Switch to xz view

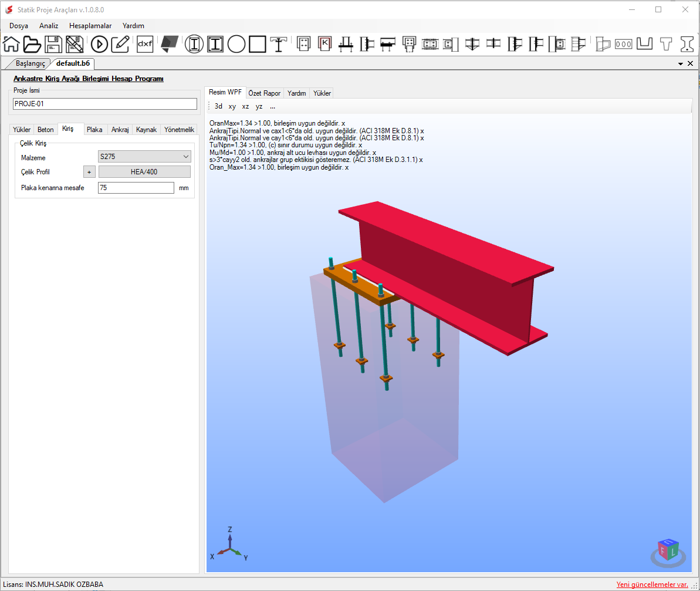point(245,106)
